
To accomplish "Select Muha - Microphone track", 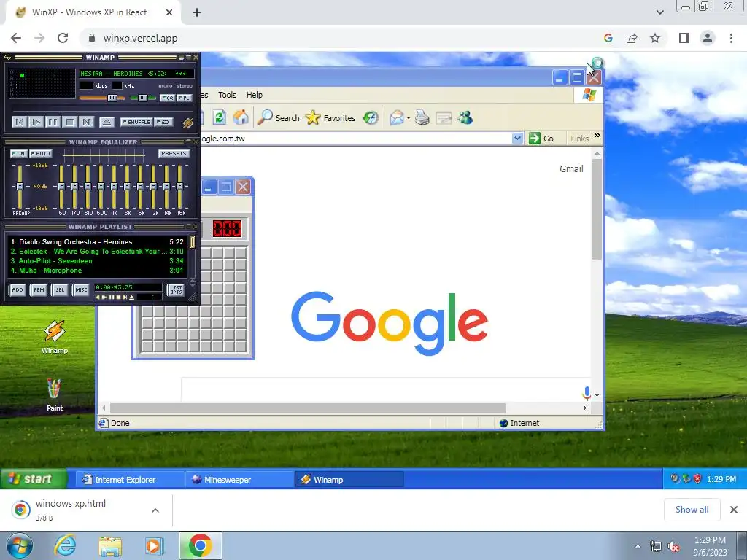I will (x=97, y=271).
